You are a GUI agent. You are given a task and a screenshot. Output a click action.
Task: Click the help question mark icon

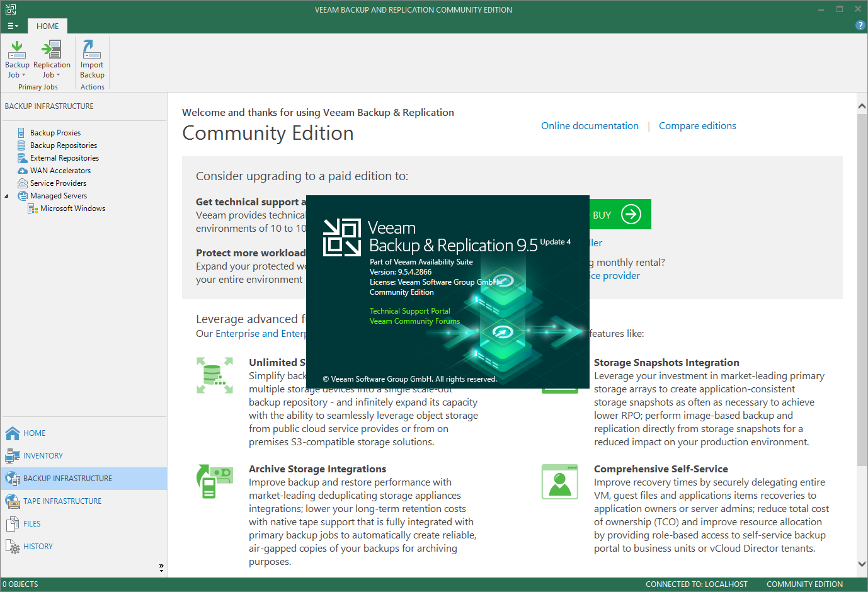click(860, 25)
